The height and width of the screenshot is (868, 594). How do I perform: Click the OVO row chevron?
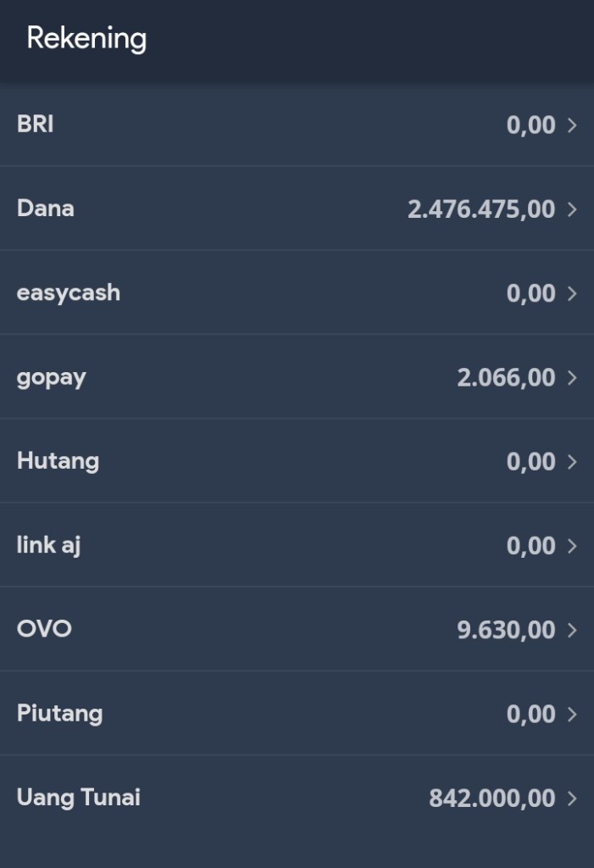572,630
